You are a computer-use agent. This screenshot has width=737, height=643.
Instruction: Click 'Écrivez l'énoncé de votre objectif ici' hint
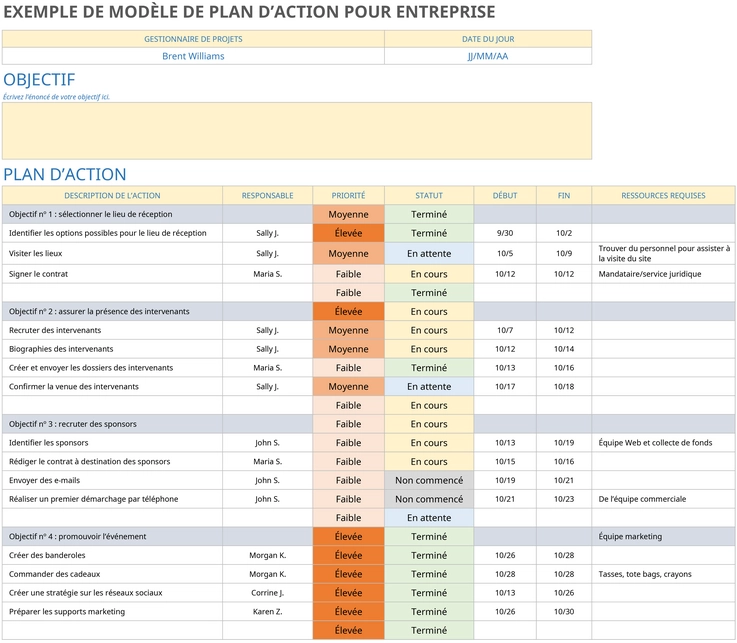click(56, 97)
